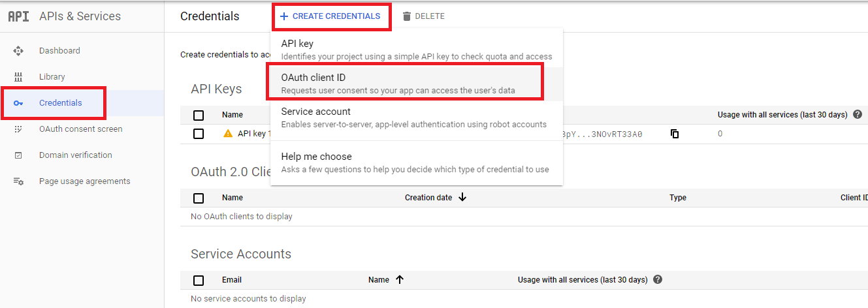Copy the API key 1 value
The image size is (868, 308).
click(x=675, y=134)
